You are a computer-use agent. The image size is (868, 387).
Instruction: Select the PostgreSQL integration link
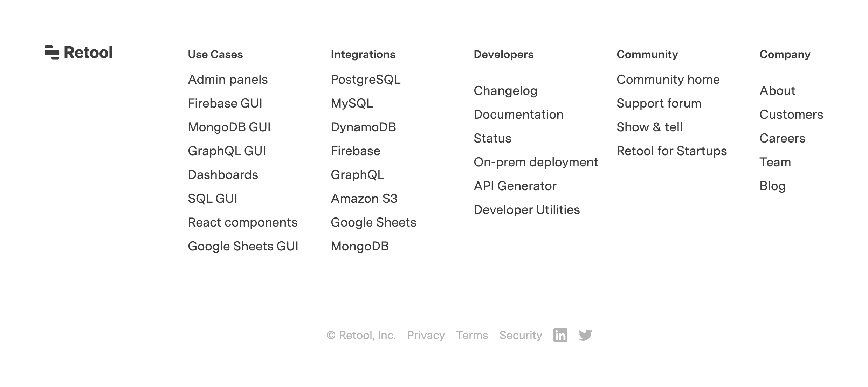[x=365, y=80]
